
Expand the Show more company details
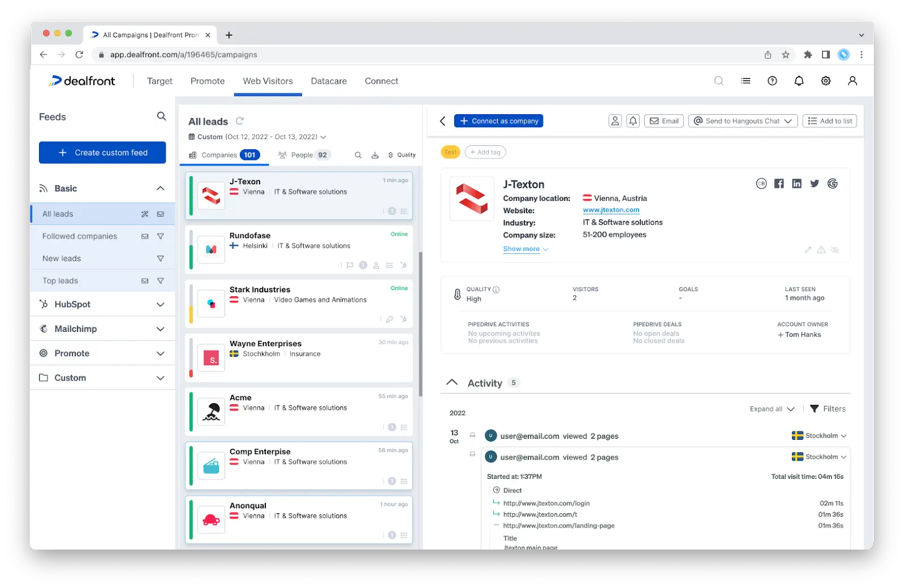(x=522, y=249)
